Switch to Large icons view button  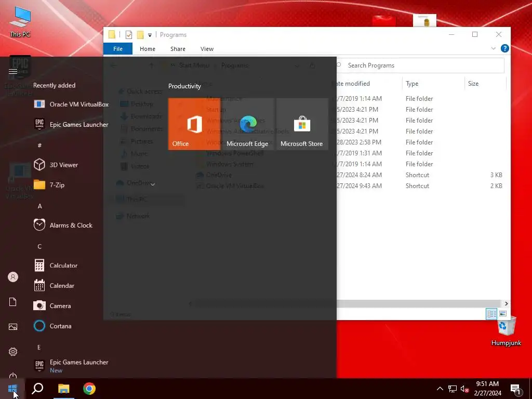coord(503,314)
